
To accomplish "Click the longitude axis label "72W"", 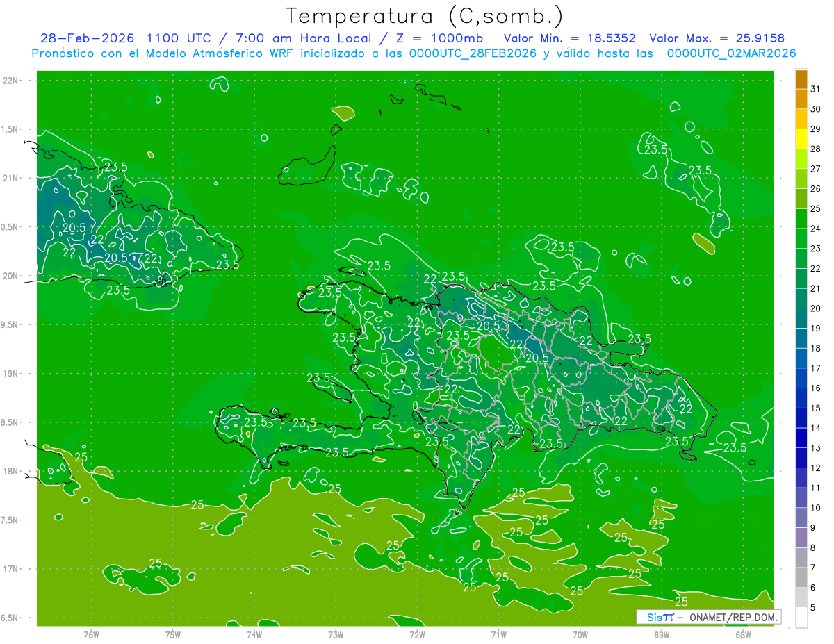I will click(417, 635).
